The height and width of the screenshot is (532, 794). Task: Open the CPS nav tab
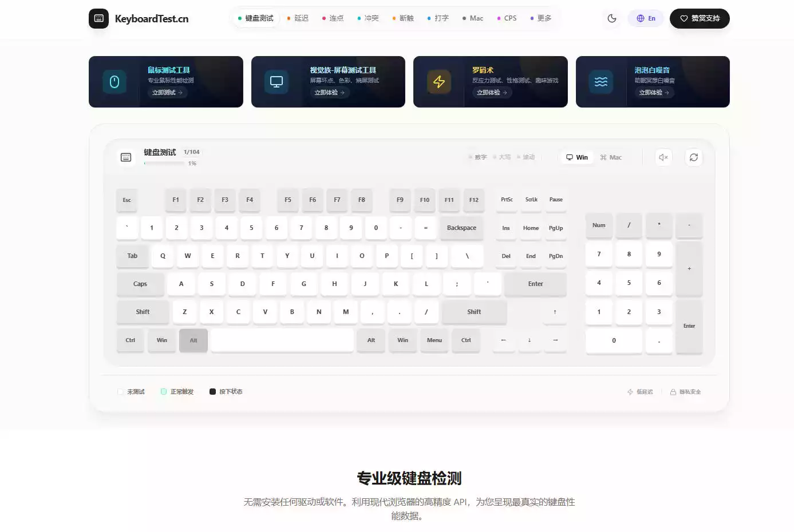[507, 18]
